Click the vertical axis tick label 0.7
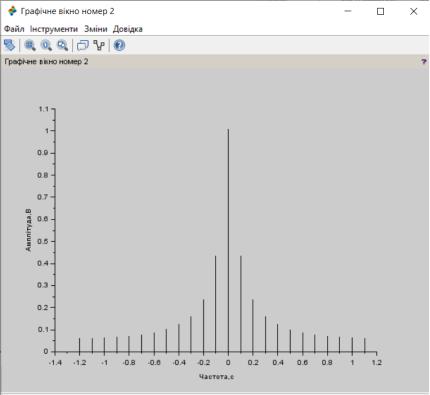430x395 pixels. coord(44,197)
